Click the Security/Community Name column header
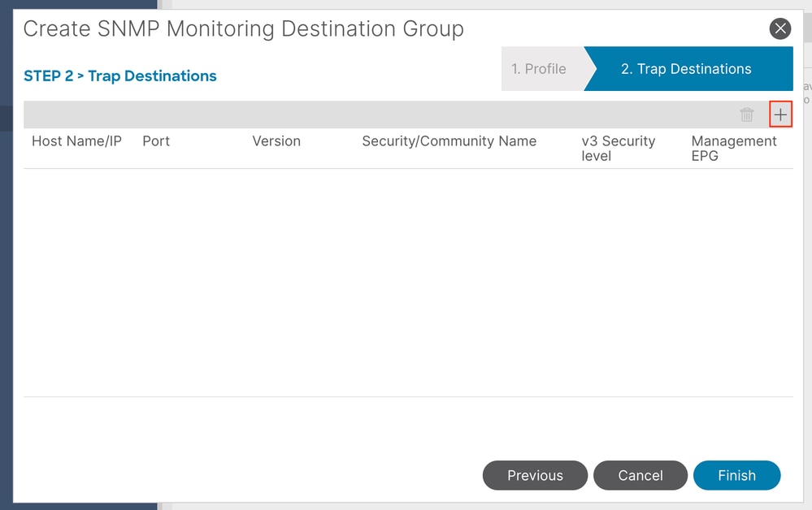812x510 pixels. [449, 141]
